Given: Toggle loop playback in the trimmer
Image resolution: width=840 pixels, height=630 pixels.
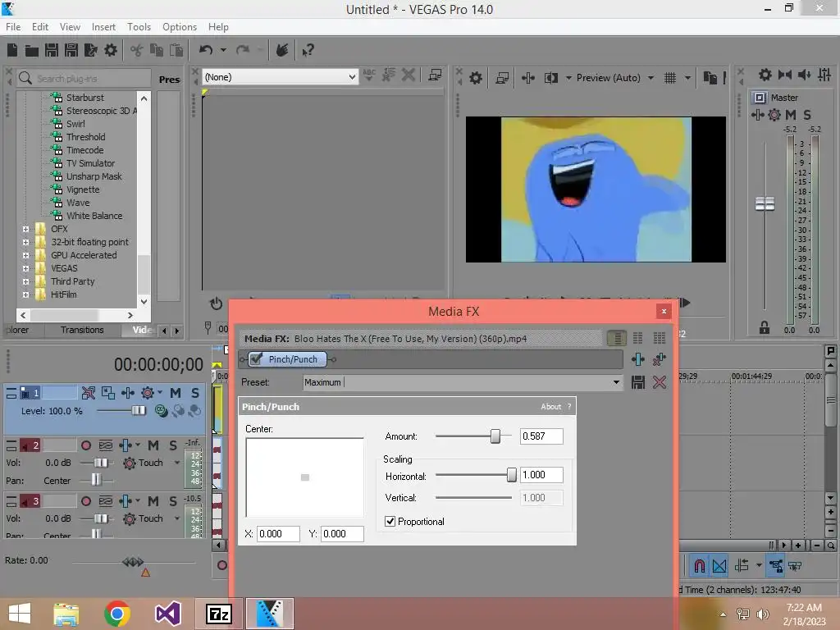Looking at the screenshot, I should (x=216, y=304).
